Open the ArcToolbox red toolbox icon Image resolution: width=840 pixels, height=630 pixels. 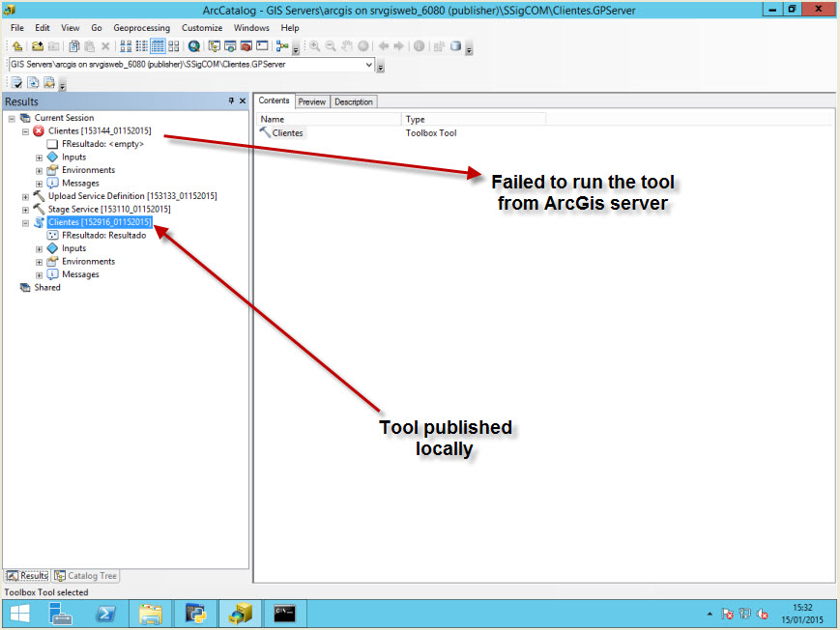(x=246, y=46)
